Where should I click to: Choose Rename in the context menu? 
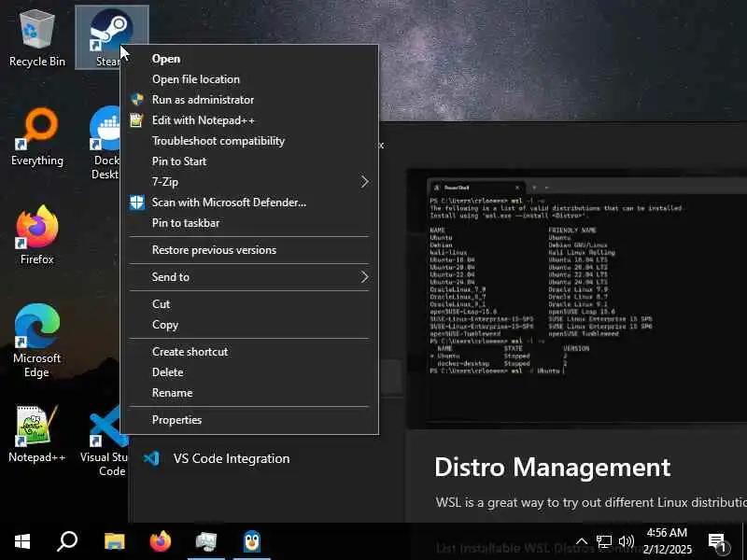[x=249, y=393]
